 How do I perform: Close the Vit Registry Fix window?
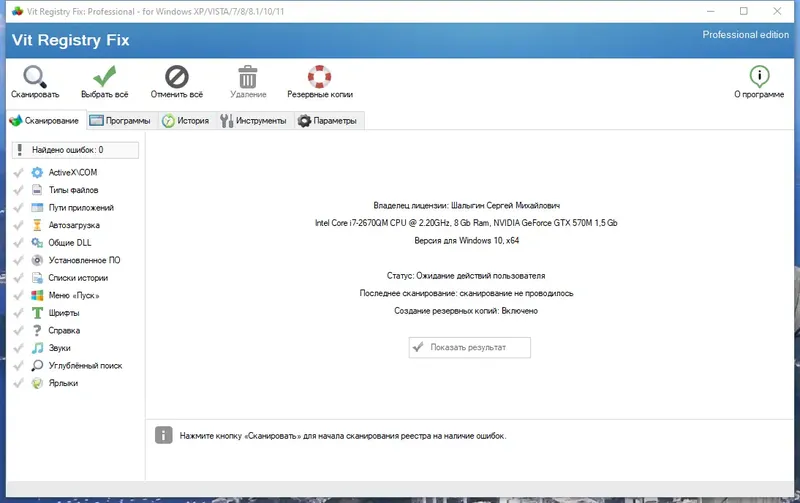[x=777, y=11]
